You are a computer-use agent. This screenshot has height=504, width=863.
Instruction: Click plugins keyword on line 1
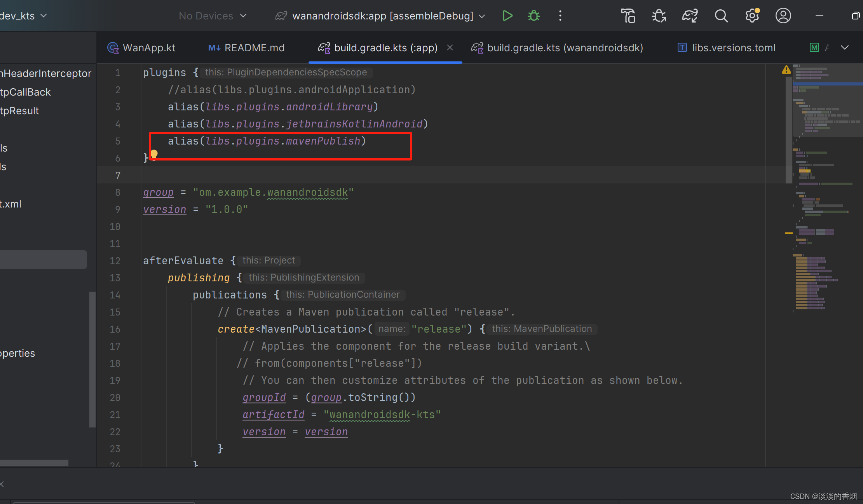pos(164,73)
